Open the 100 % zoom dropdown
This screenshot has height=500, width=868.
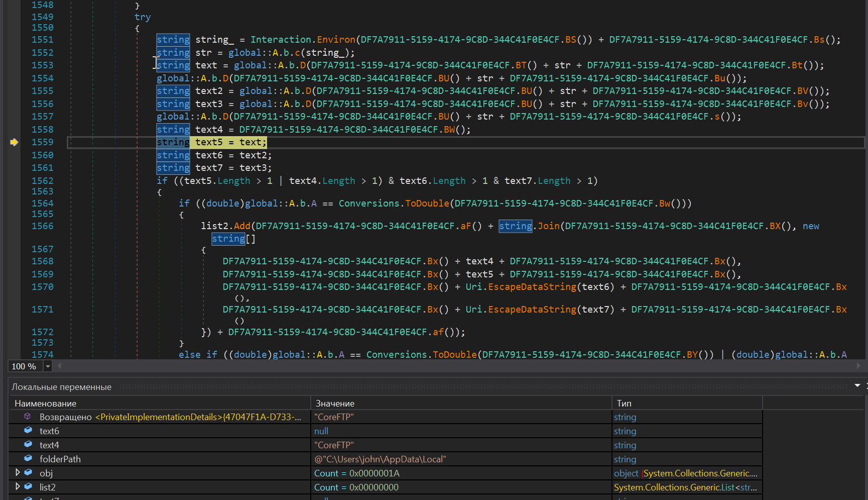coord(48,366)
